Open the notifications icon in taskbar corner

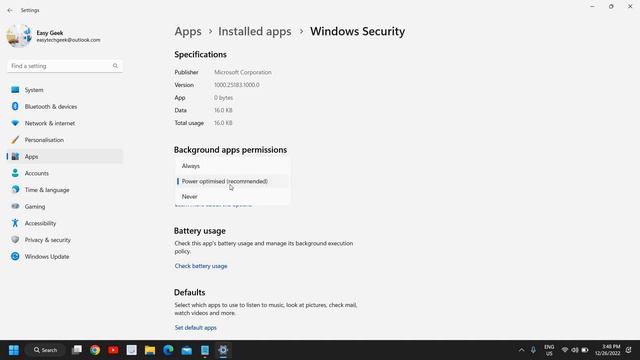(x=629, y=350)
